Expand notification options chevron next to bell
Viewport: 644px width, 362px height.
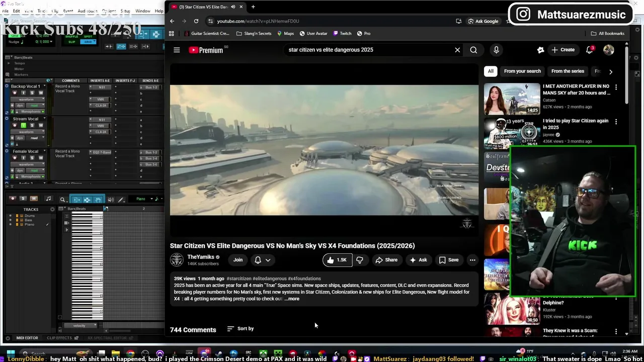(x=268, y=260)
